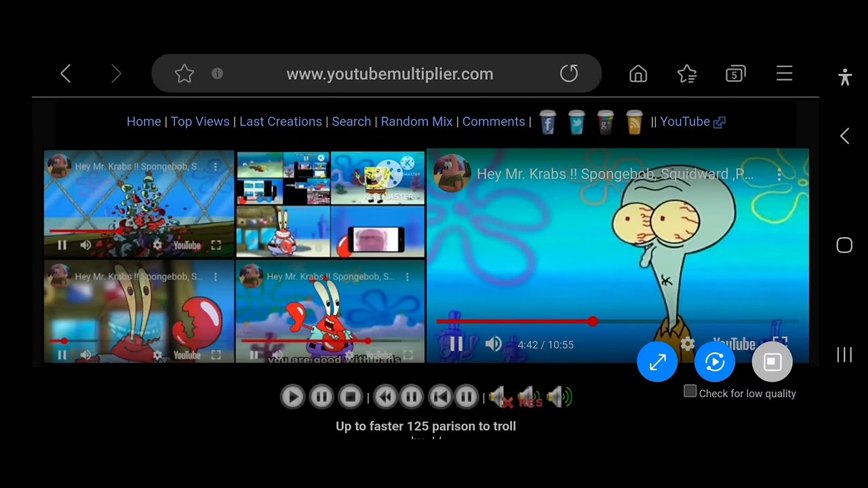Open the tab switcher showing 5 tabs
The height and width of the screenshot is (488, 868).
click(735, 73)
